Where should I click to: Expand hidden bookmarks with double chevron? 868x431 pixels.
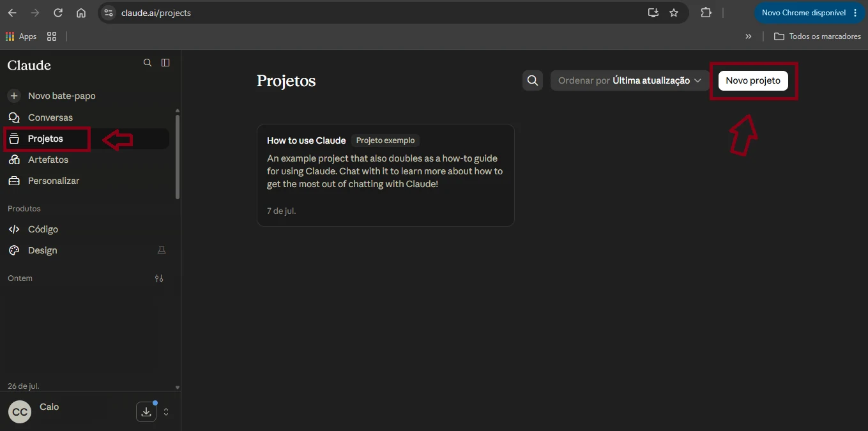[749, 36]
